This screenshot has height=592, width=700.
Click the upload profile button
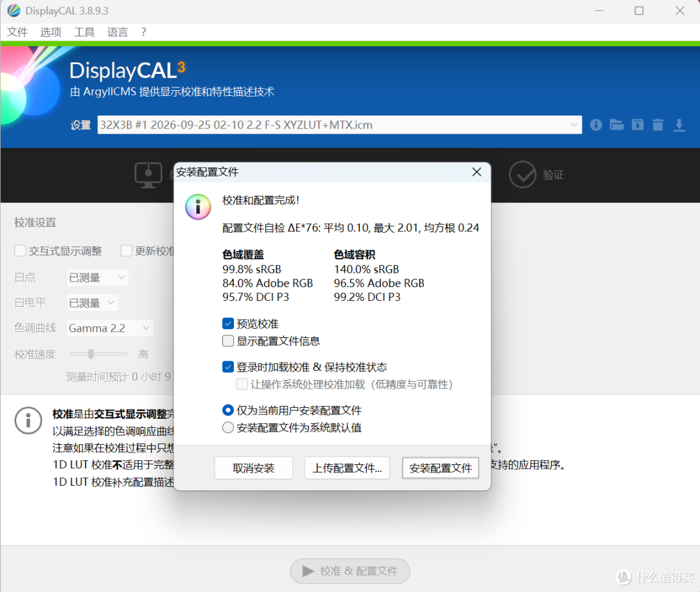point(347,468)
